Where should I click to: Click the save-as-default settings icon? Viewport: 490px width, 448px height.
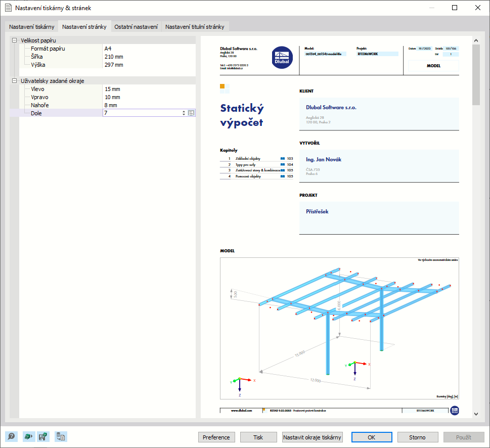pyautogui.click(x=43, y=436)
